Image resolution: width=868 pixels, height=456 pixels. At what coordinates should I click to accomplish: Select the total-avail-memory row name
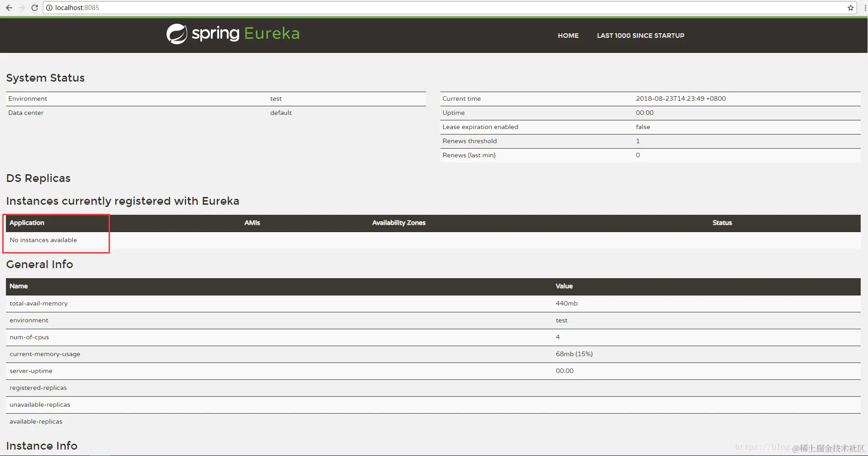tap(38, 303)
